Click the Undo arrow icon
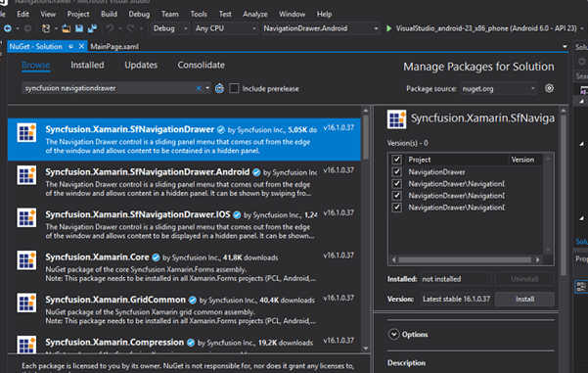 [110, 28]
